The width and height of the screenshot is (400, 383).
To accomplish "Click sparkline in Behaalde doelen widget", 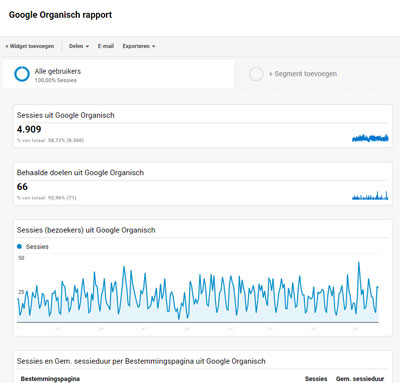I will pyautogui.click(x=370, y=195).
